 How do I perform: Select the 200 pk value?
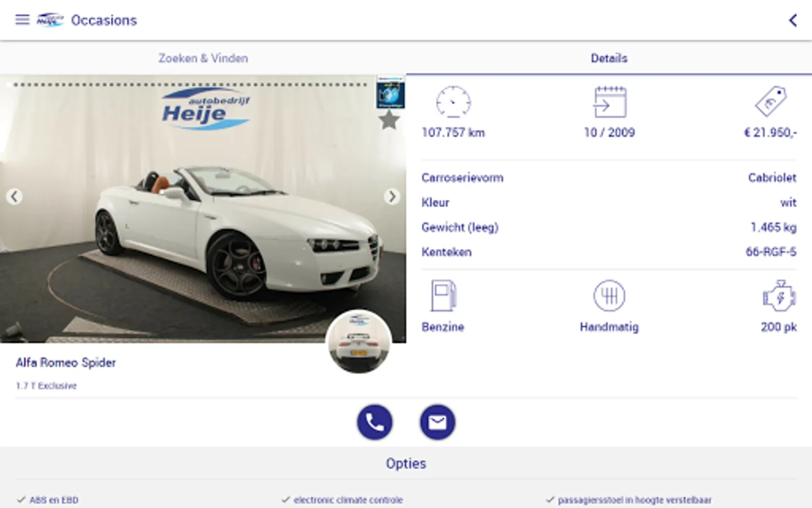point(779,327)
